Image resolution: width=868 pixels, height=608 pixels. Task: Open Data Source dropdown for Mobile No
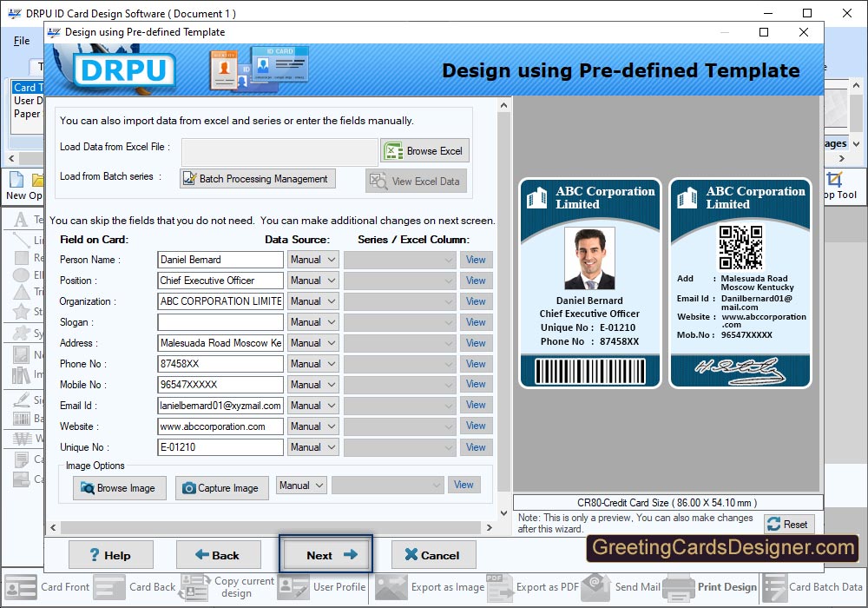click(x=312, y=385)
